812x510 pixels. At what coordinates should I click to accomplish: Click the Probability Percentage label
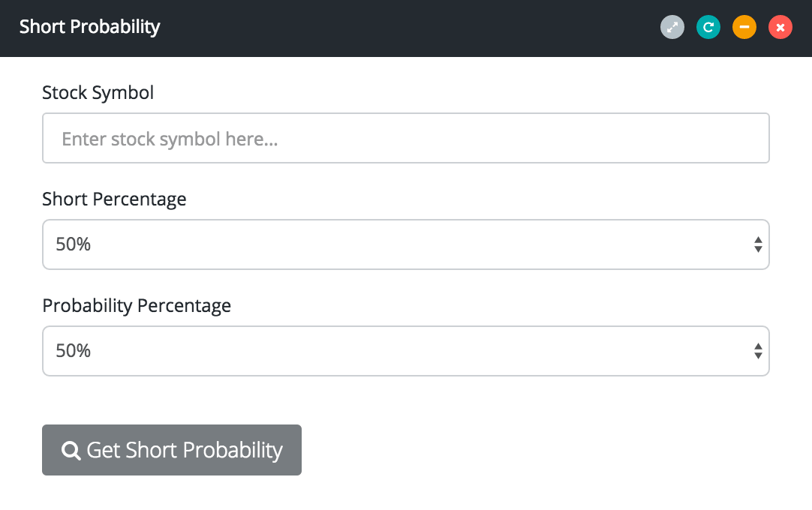[x=137, y=306]
